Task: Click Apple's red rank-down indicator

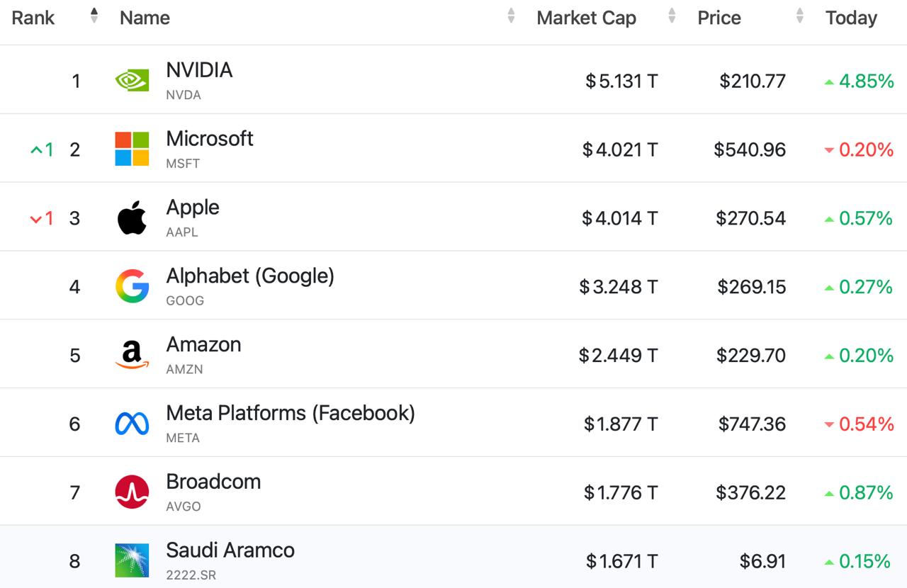Action: tap(42, 218)
